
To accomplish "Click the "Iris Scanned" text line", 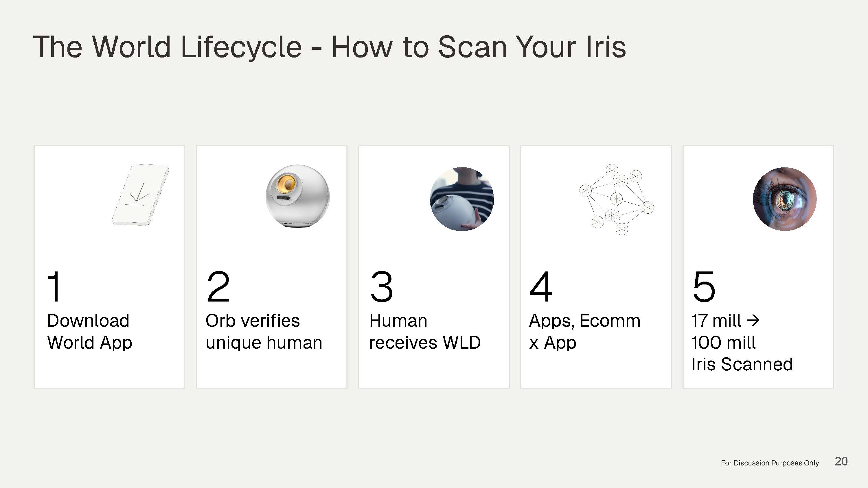I will click(742, 364).
